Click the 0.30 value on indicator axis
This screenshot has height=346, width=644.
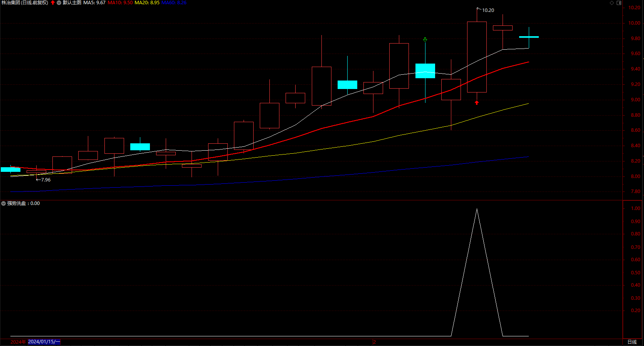point(636,298)
